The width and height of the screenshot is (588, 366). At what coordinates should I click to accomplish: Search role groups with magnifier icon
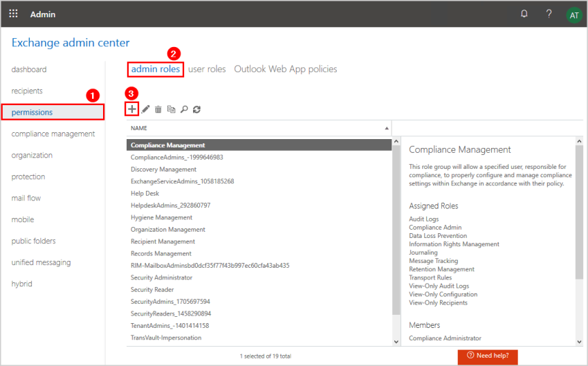184,109
